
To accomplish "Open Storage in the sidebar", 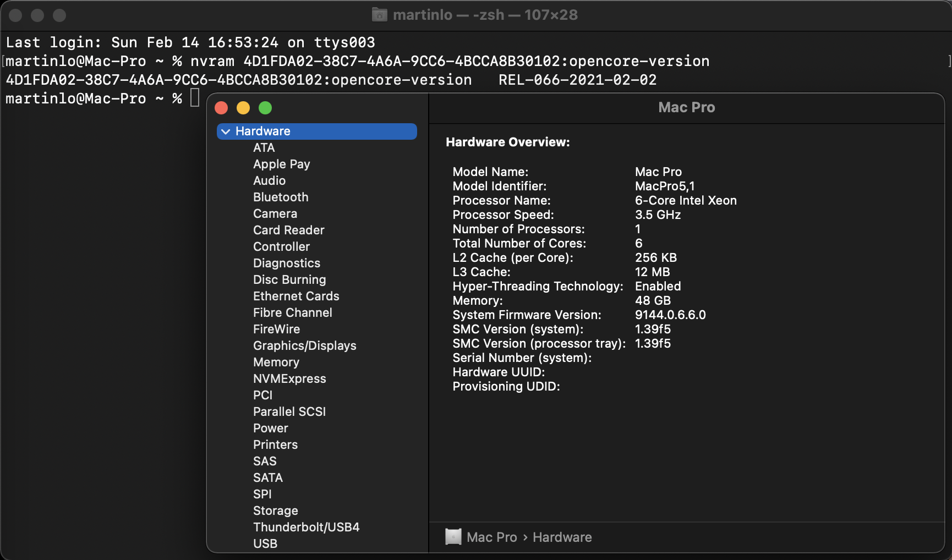I will click(x=275, y=511).
